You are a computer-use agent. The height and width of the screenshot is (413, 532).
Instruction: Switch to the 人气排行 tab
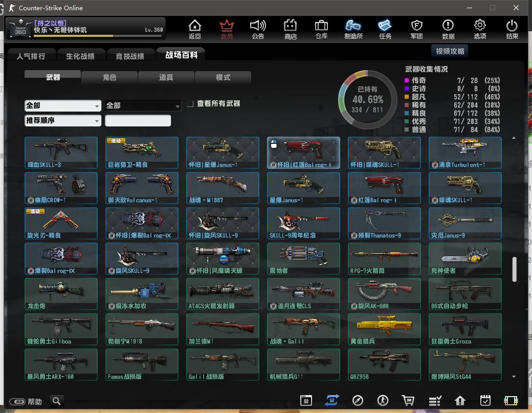click(x=31, y=56)
